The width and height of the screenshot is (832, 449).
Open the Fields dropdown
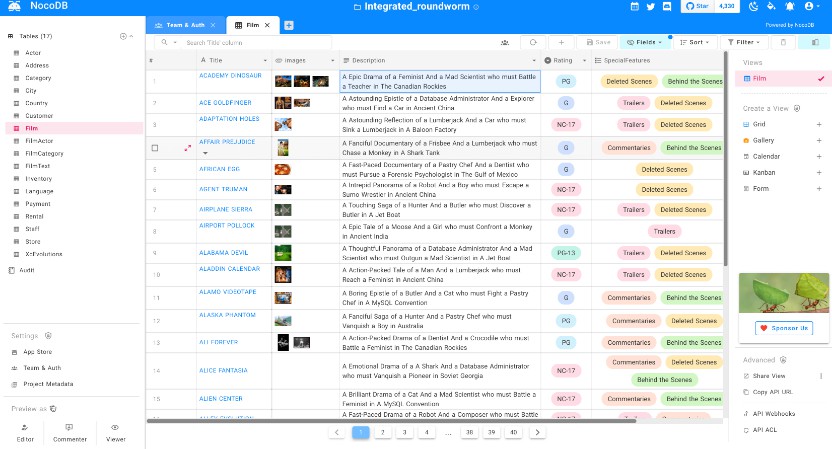[645, 43]
